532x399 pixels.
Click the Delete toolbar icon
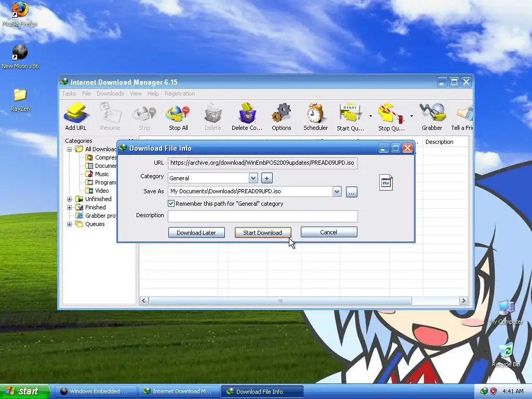pos(212,117)
